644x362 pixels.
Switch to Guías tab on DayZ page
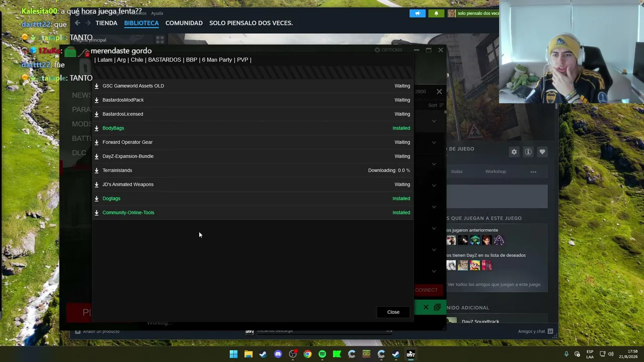[457, 171]
